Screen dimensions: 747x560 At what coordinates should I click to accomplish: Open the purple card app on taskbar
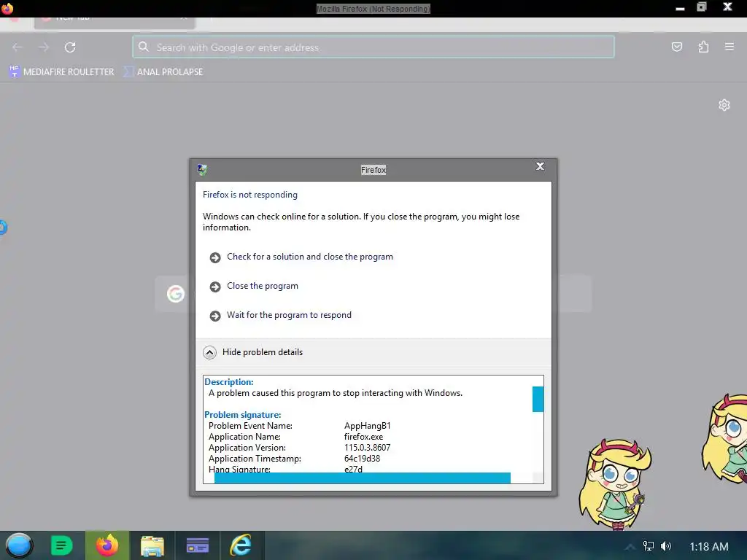click(197, 545)
